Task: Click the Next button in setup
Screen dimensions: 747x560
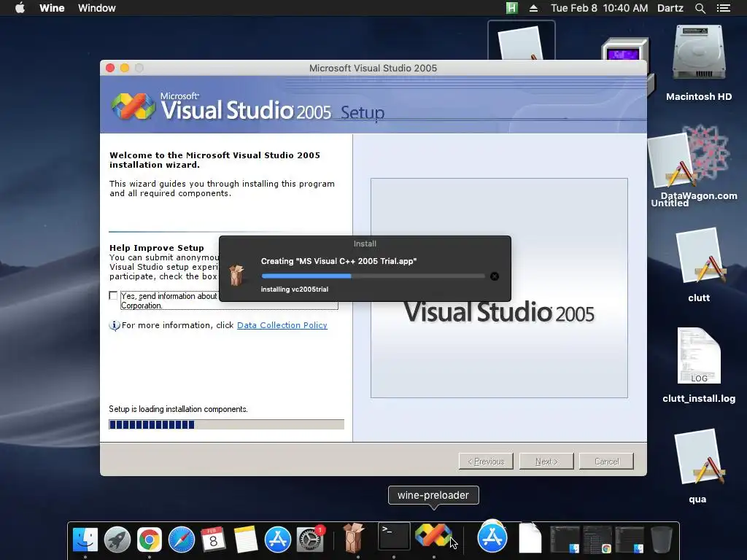Action: pos(546,462)
